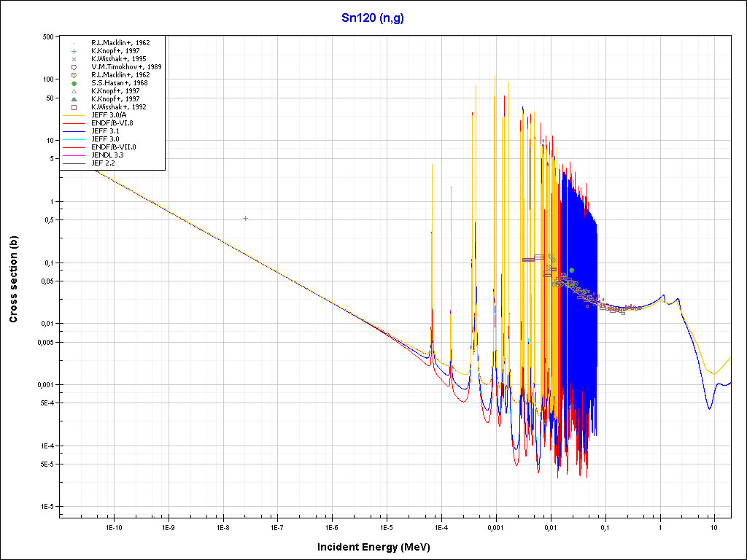The image size is (747, 560).
Task: Click the yellow JEFF 3.0/A line swatch
Action: [74, 115]
